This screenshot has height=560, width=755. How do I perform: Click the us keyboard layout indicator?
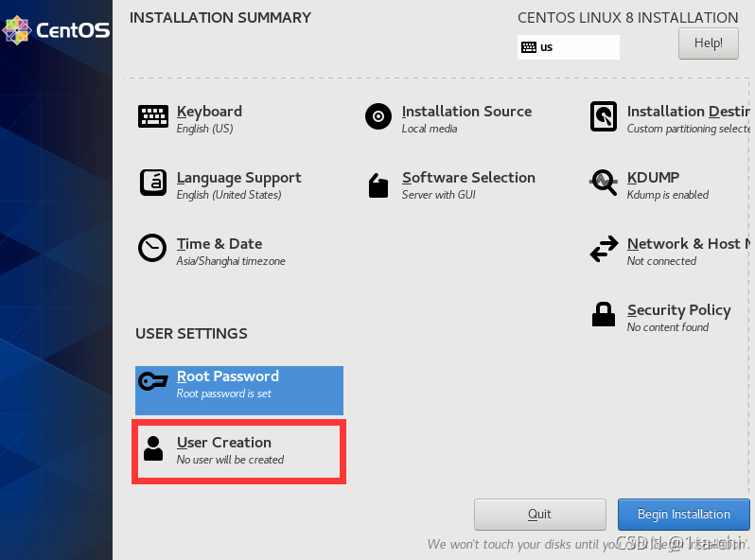click(x=569, y=47)
